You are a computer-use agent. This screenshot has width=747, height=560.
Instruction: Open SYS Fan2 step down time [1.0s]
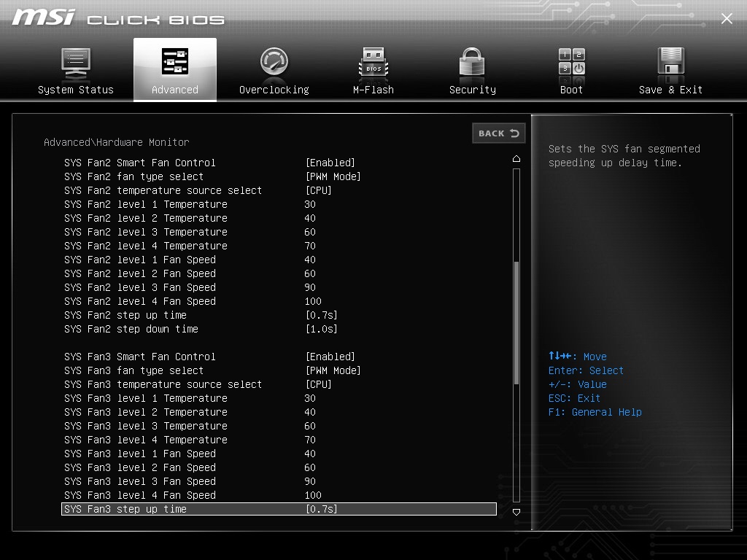point(322,329)
